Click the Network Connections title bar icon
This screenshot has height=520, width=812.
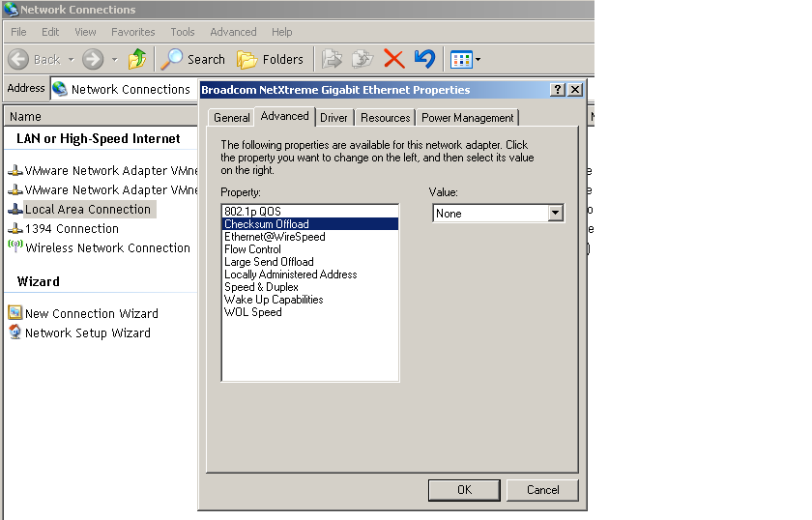click(x=11, y=10)
